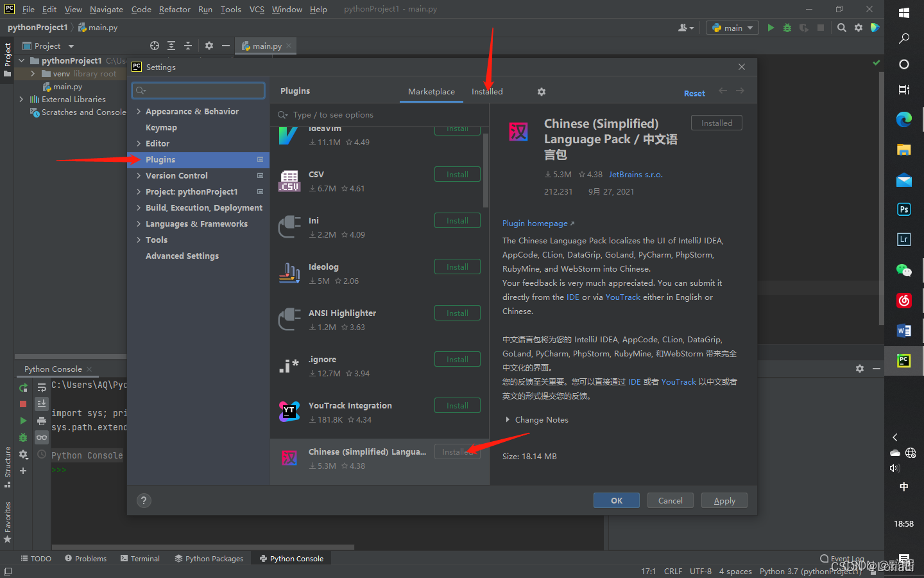This screenshot has height=578, width=924.
Task: Select main.py in the Project tree
Action: point(67,87)
